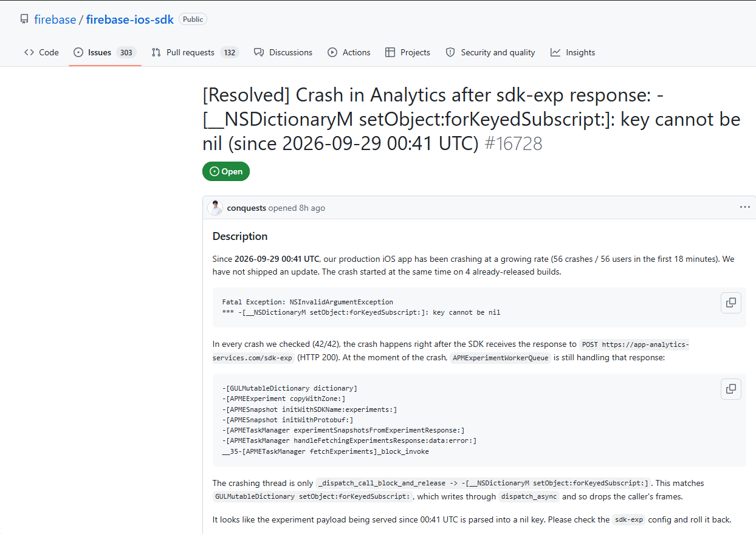Open the firebase-ios-sdk repository link

tap(130, 19)
